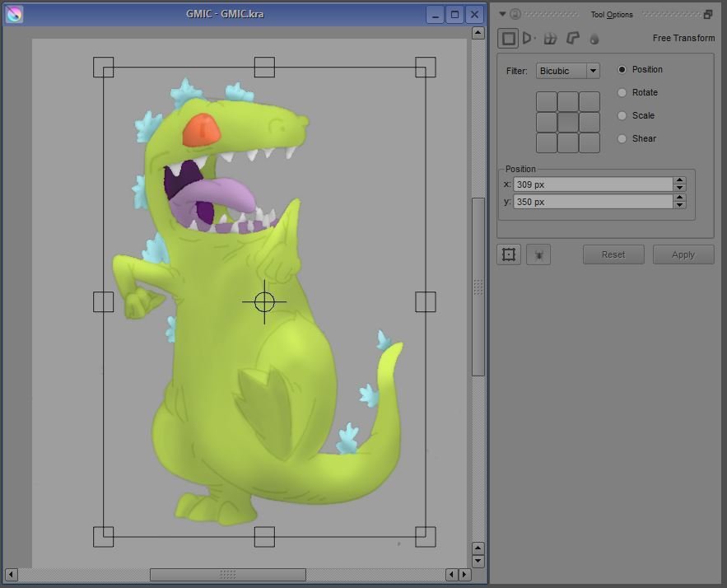The height and width of the screenshot is (588, 727).
Task: Select the Cage transform mode icon
Action: (573, 38)
